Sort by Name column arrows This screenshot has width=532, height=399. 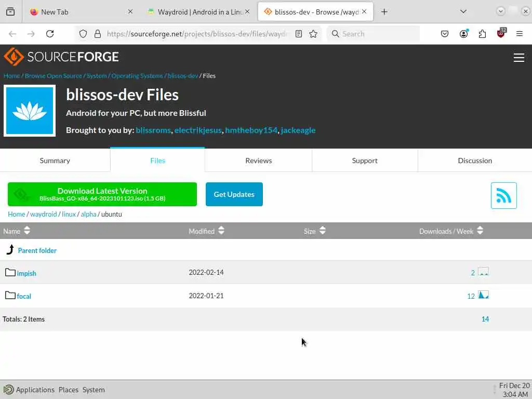click(27, 231)
